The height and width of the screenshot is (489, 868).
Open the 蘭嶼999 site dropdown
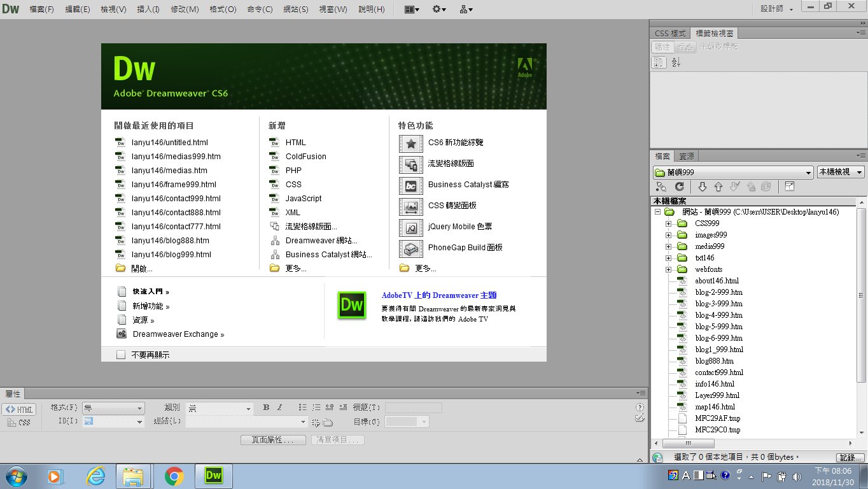coord(733,172)
